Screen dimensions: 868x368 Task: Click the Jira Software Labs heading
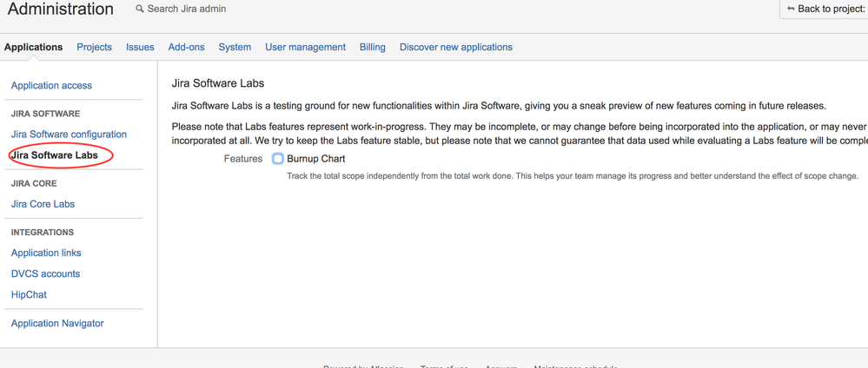tap(218, 83)
